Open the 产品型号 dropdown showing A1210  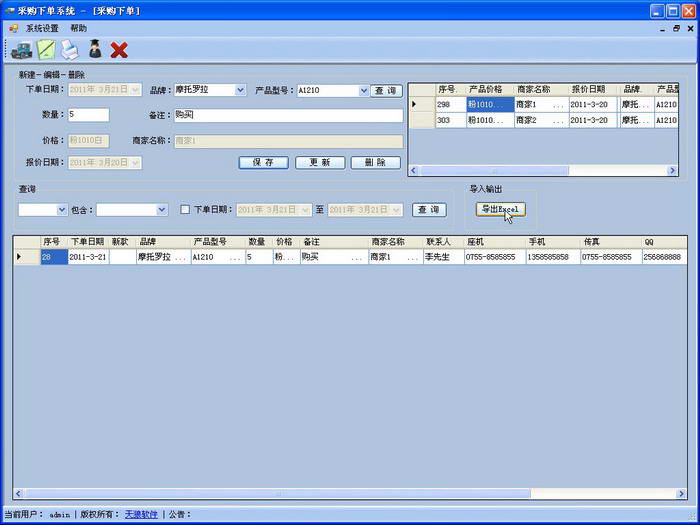pyautogui.click(x=363, y=90)
